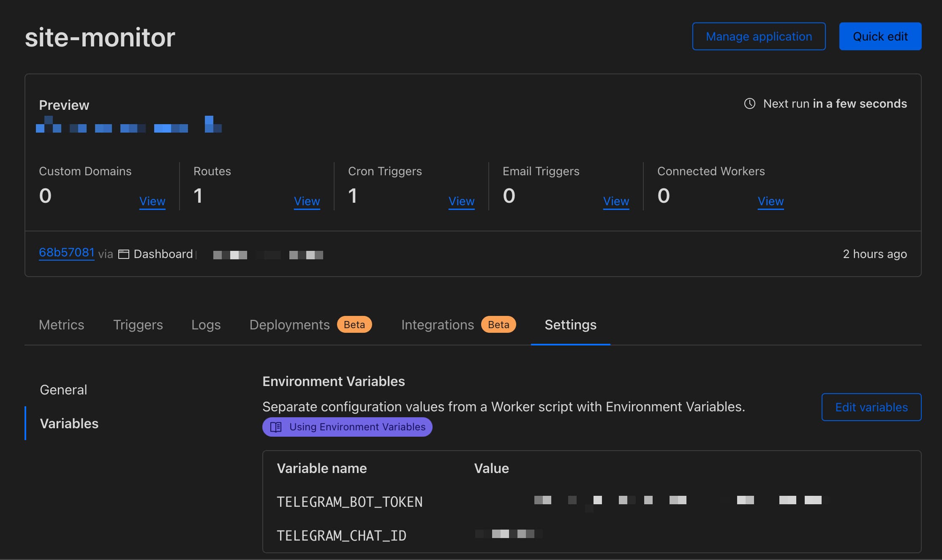This screenshot has height=560, width=942.
Task: Open the Deployments Beta tab
Action: [x=290, y=325]
